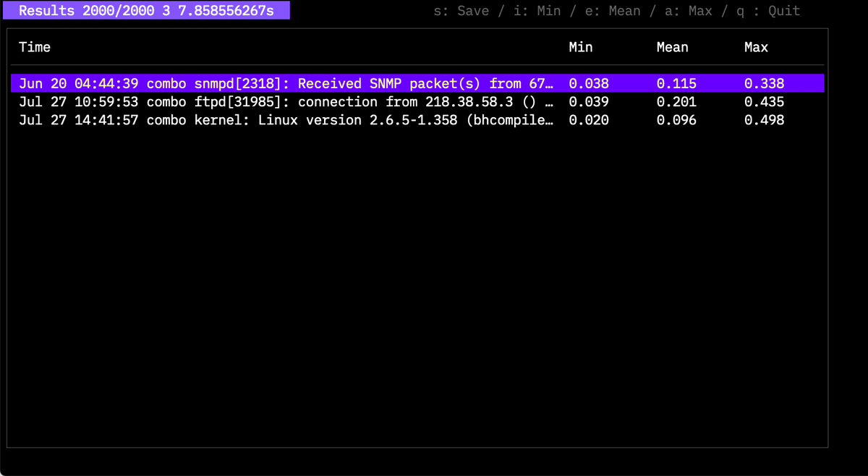This screenshot has width=868, height=476.
Task: Click Min value 0.038 in snmpd row
Action: [x=589, y=83]
